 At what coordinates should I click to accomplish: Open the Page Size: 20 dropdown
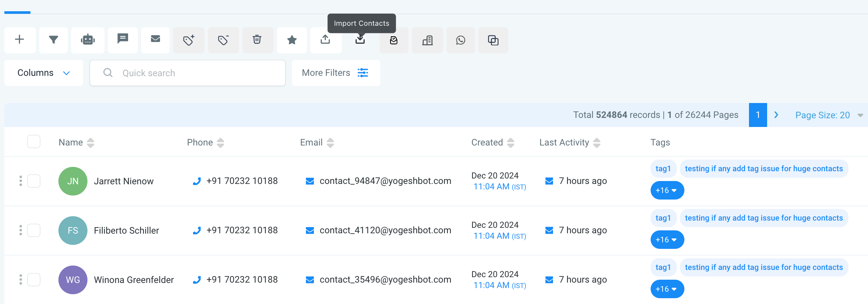click(x=829, y=115)
